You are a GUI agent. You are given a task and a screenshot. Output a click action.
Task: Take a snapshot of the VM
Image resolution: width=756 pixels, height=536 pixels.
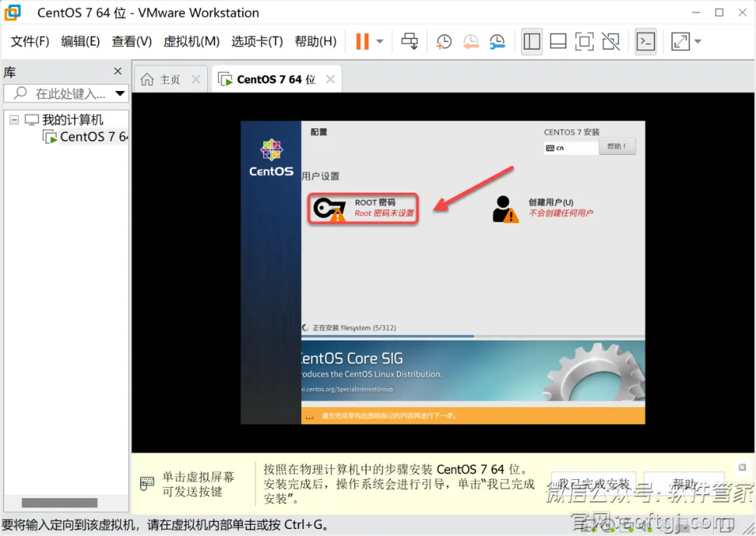click(x=444, y=41)
